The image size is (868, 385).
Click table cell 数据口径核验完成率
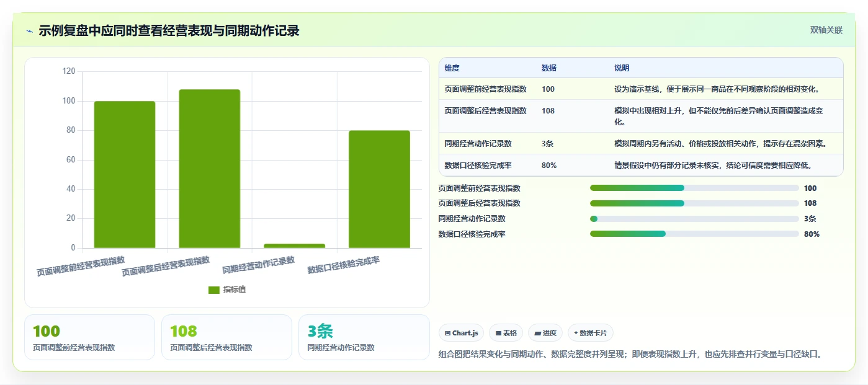(x=478, y=166)
